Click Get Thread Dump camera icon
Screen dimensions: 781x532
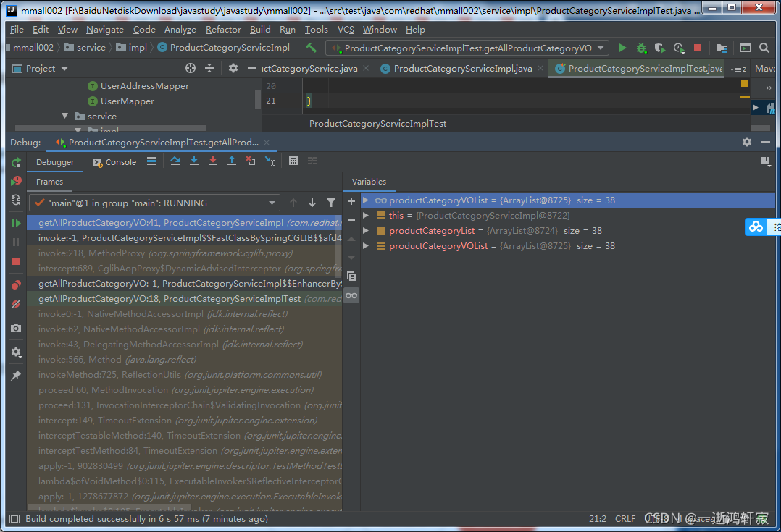pyautogui.click(x=16, y=328)
